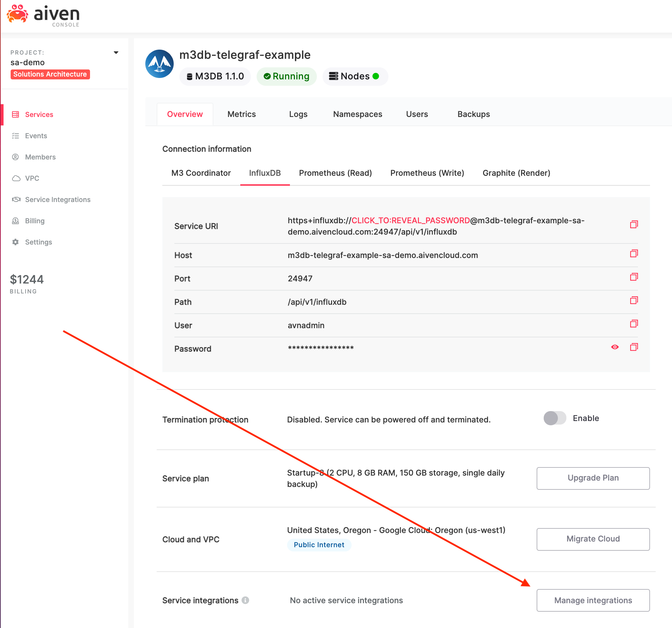Click the Public Internet badge

pyautogui.click(x=319, y=545)
